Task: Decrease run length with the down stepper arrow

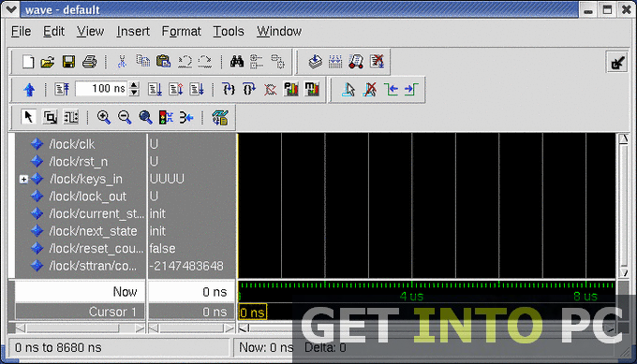Action: click(134, 93)
